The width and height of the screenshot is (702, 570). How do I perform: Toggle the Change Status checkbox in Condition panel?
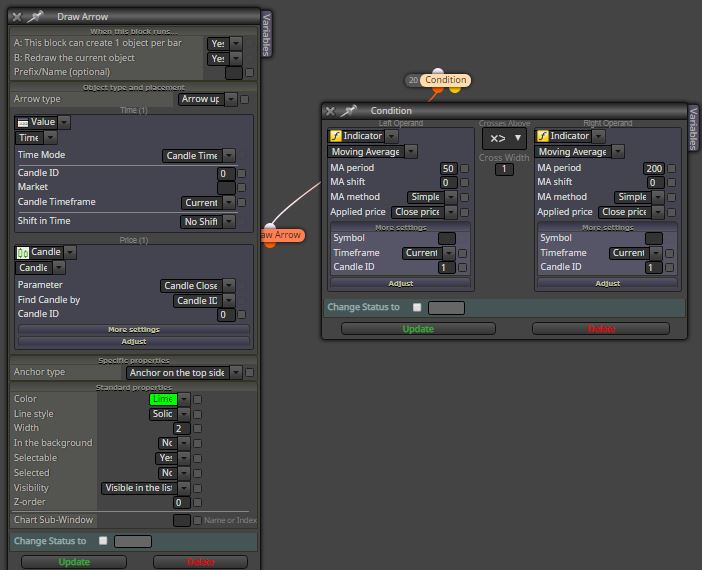tap(417, 307)
